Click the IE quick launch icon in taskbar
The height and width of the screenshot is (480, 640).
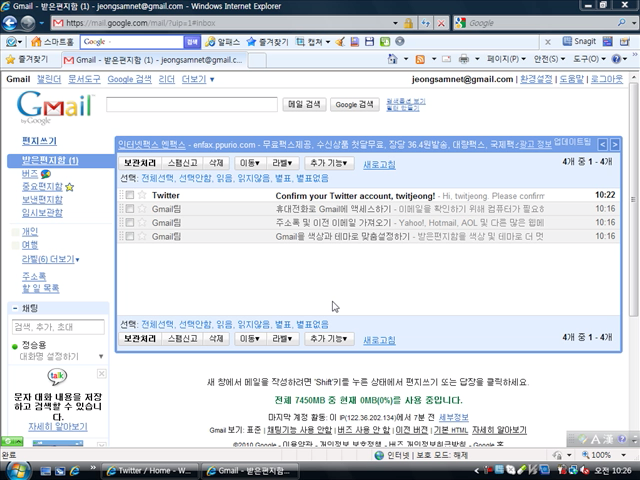(x=75, y=471)
